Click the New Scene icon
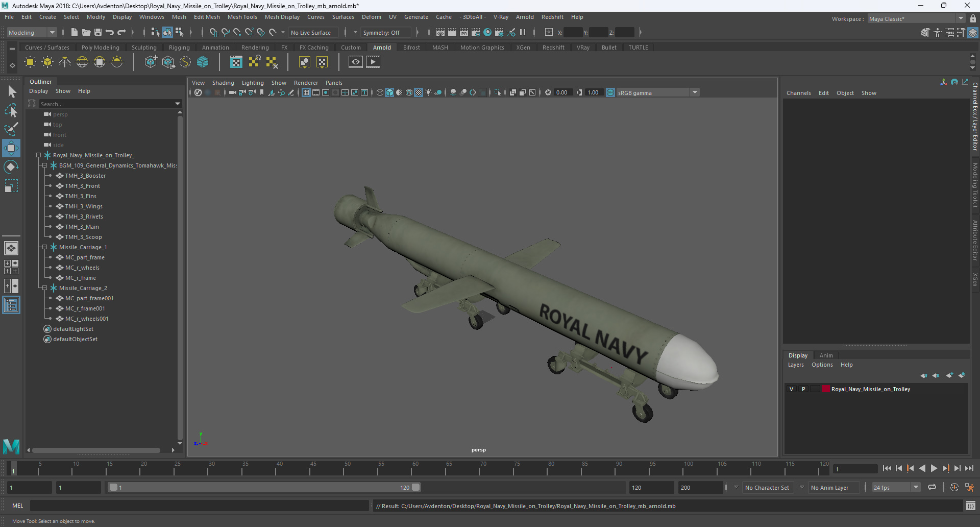This screenshot has height=527, width=980. tap(75, 32)
